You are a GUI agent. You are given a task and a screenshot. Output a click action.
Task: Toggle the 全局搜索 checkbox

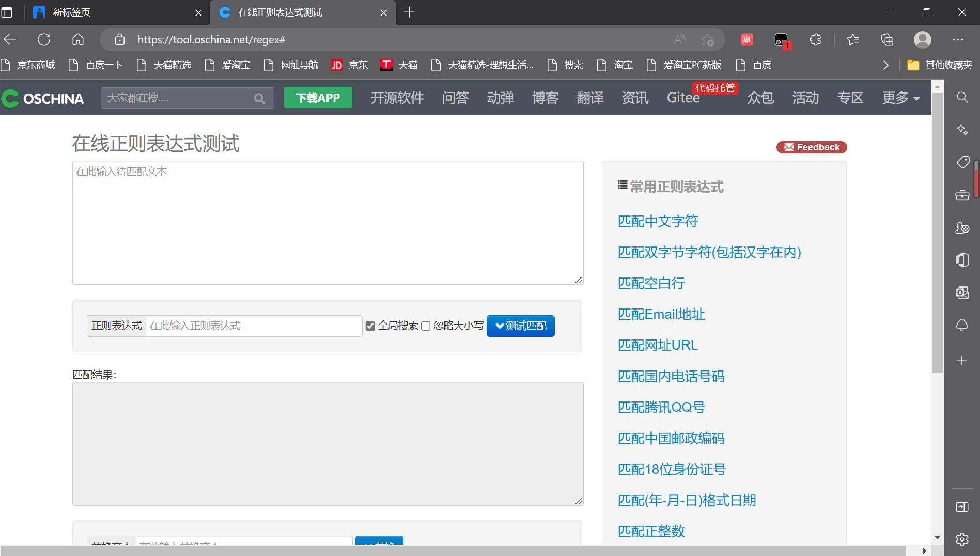tap(370, 326)
